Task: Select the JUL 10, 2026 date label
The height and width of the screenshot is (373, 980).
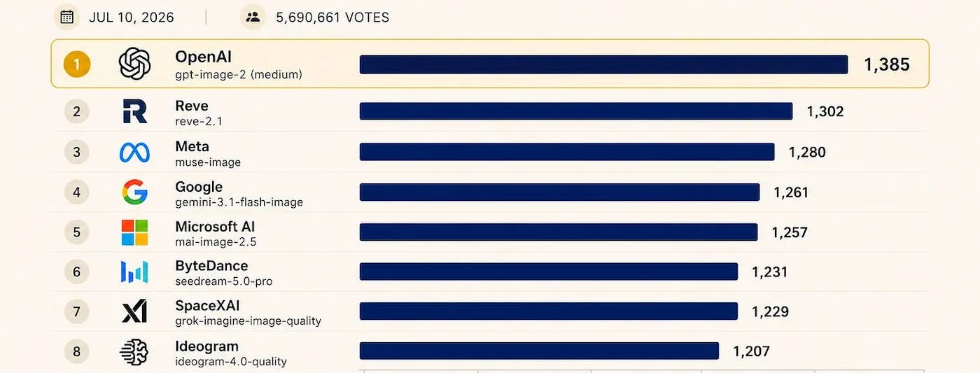Action: click(x=132, y=17)
